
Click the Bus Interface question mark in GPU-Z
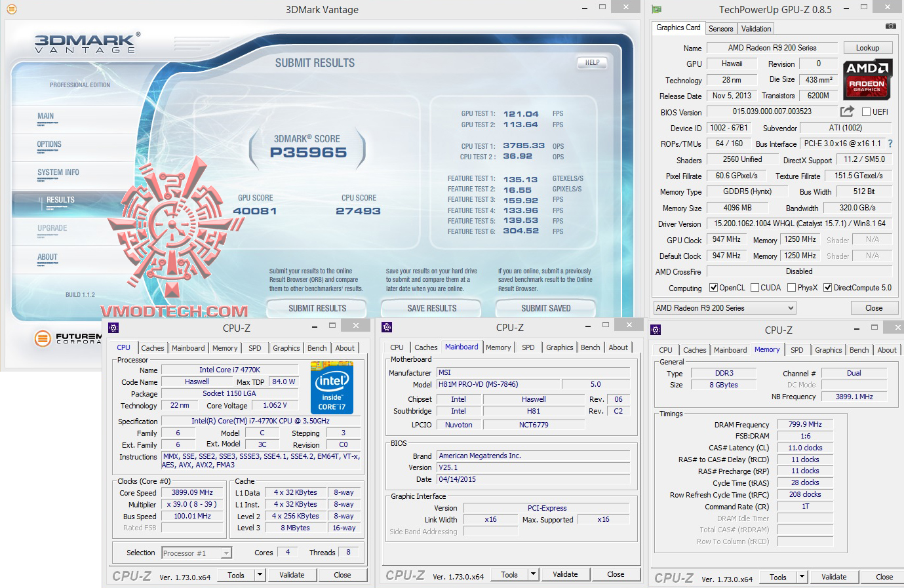[x=890, y=144]
